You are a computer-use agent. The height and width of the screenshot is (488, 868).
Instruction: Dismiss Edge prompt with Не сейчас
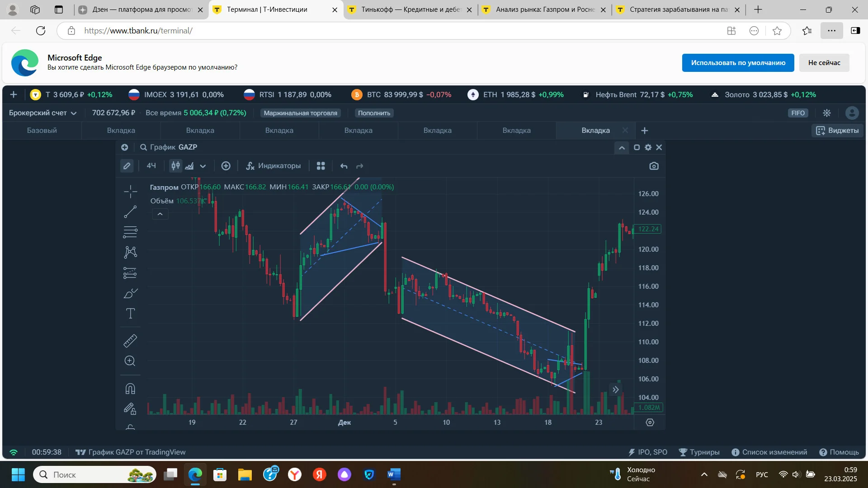[824, 63]
